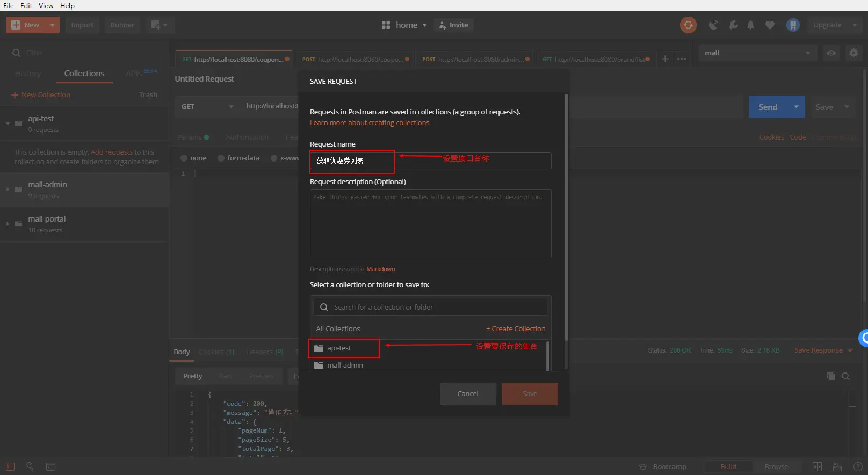Click the copy response icon
The image size is (868, 475).
pyautogui.click(x=831, y=376)
